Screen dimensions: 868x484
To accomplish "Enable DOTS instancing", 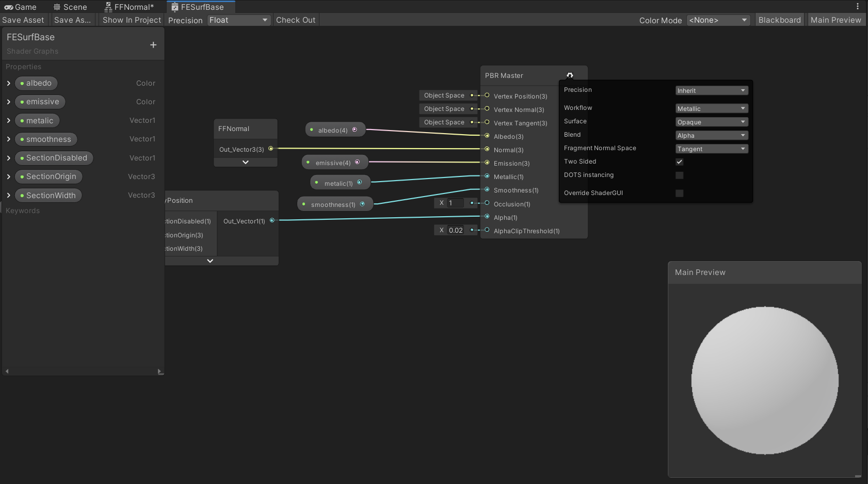I will point(679,175).
